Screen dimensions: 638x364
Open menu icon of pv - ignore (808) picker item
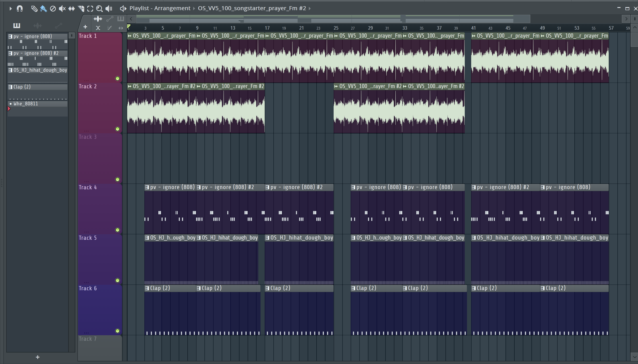10,37
